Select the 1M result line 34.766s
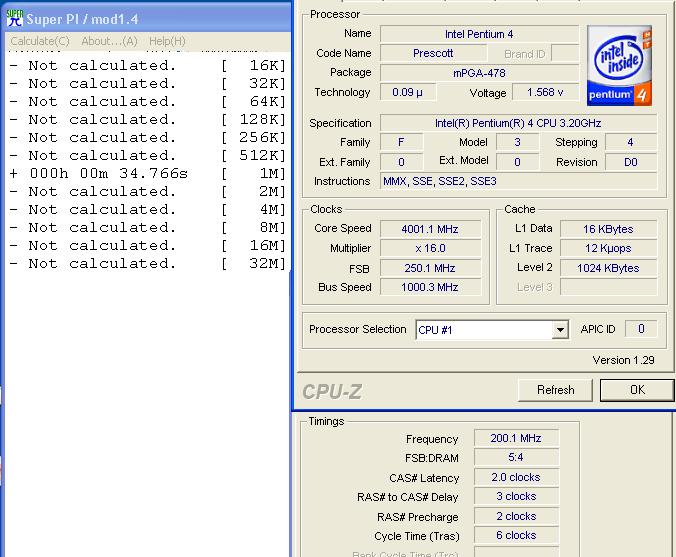The height and width of the screenshot is (557, 676). coord(147,173)
